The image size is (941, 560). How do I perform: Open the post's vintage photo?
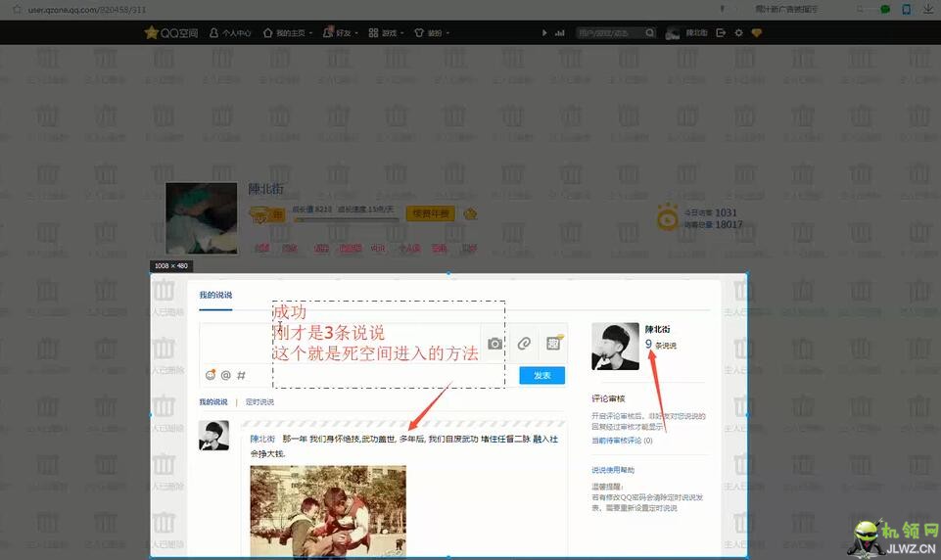tap(328, 511)
